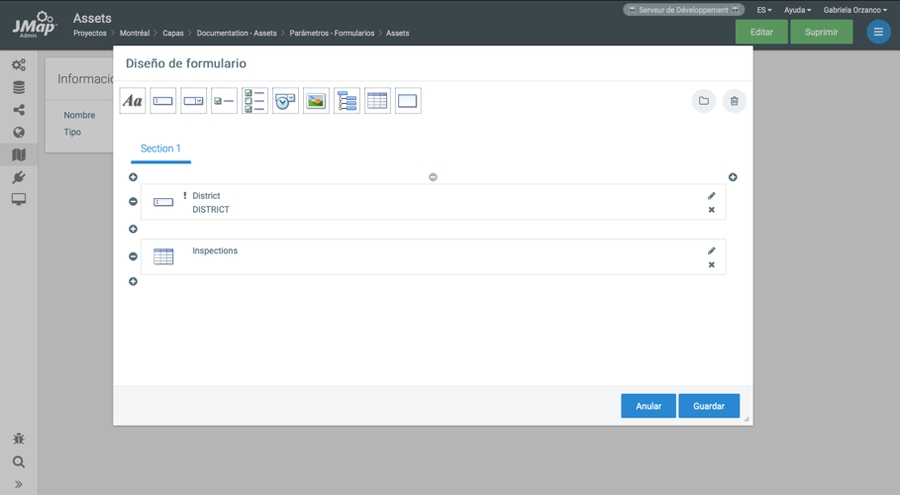
Task: Pick the checkbox list component icon
Action: [x=255, y=101]
